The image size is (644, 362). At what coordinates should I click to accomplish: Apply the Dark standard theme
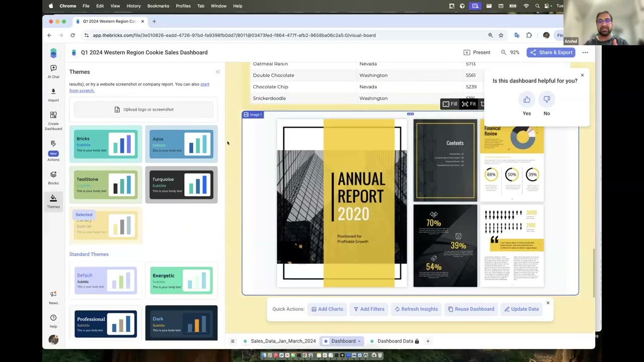[x=182, y=323]
